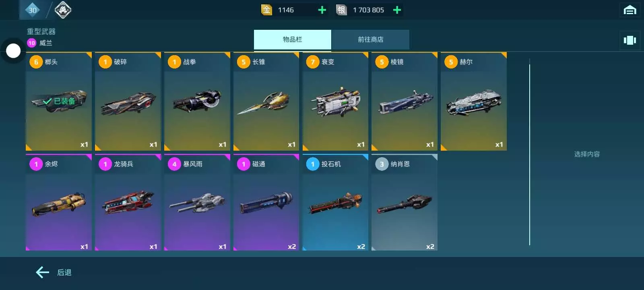Click the silver 银 currency icon
Image resolution: width=644 pixels, height=290 pixels.
pyautogui.click(x=341, y=10)
